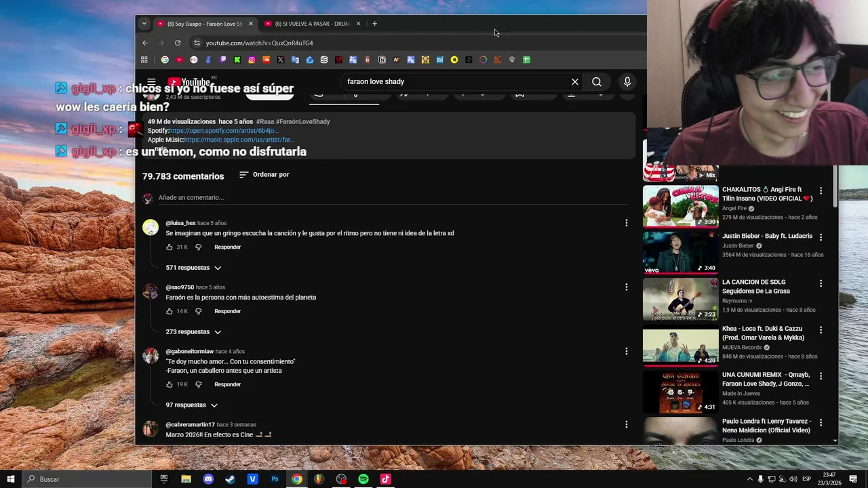Open LA CANCION DE SDLG thumbnail

[680, 299]
